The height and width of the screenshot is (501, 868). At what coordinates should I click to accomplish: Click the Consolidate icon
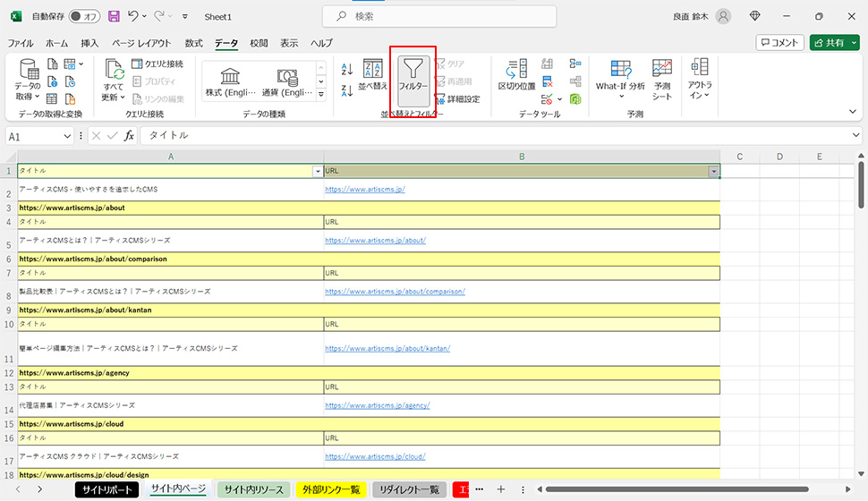pos(575,64)
